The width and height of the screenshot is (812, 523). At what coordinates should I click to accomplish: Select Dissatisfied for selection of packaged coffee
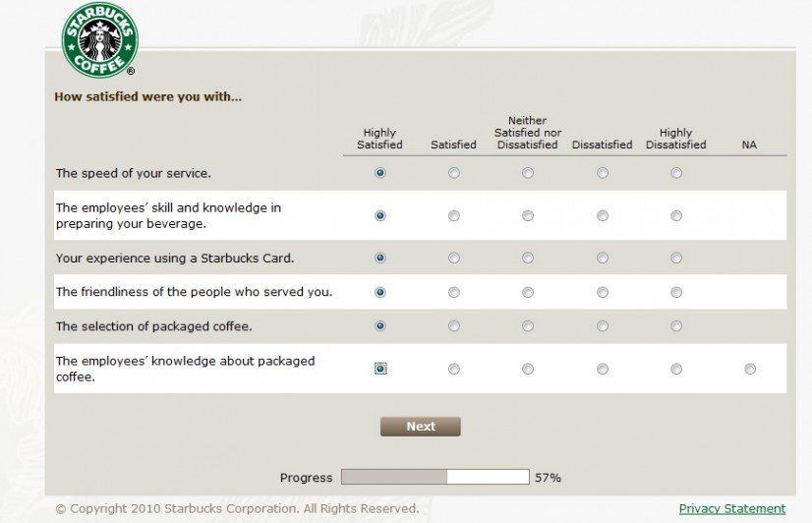coord(603,326)
